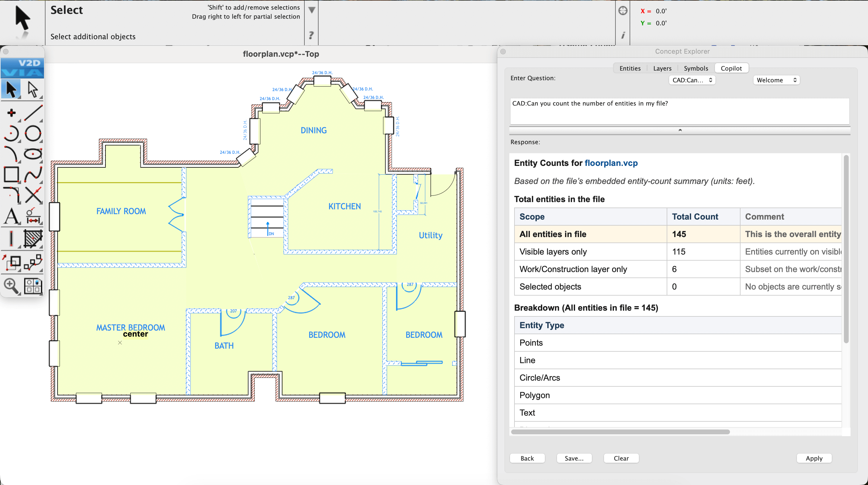Click the Apply button
Image resolution: width=868 pixels, height=485 pixels.
coord(814,458)
